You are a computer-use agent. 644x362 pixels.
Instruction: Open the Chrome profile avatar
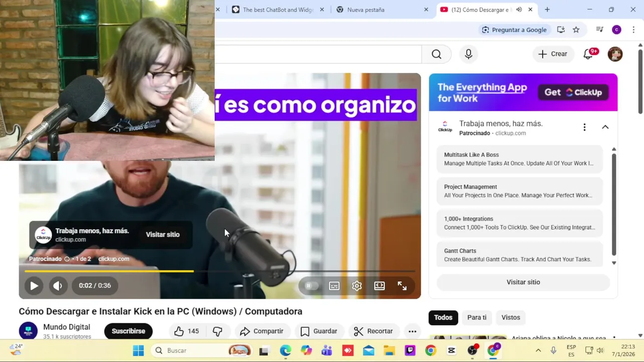(x=616, y=30)
